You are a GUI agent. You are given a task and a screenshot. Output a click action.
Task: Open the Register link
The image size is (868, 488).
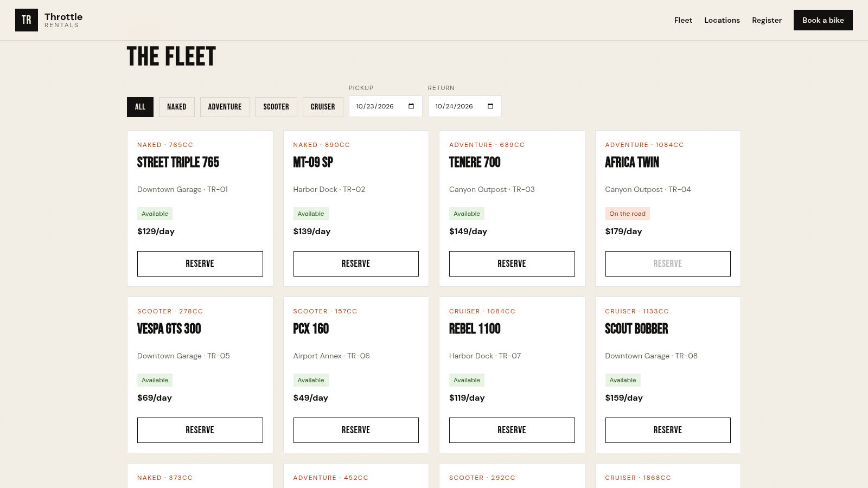point(767,20)
